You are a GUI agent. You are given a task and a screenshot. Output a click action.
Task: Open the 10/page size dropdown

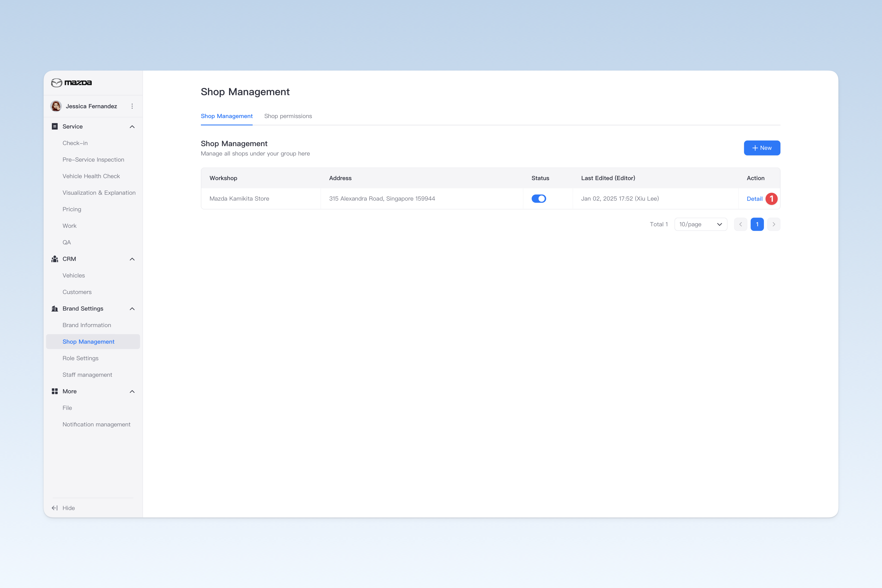point(701,224)
